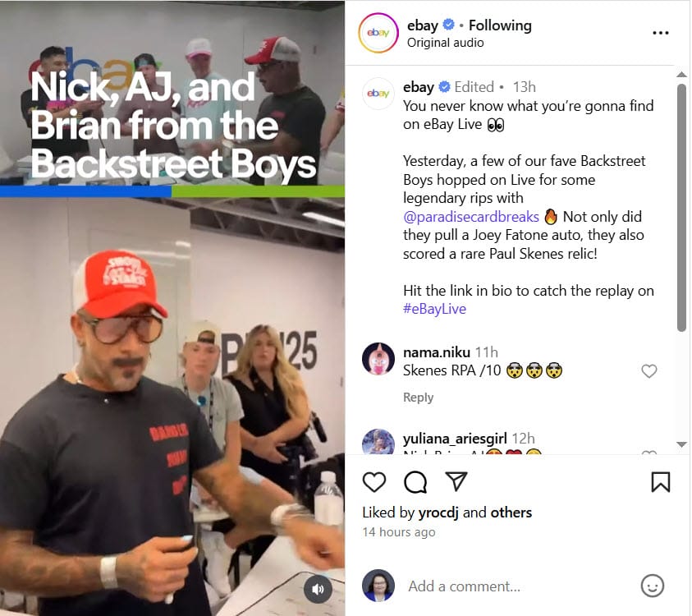
Task: Like the post with heart icon
Action: click(x=374, y=482)
